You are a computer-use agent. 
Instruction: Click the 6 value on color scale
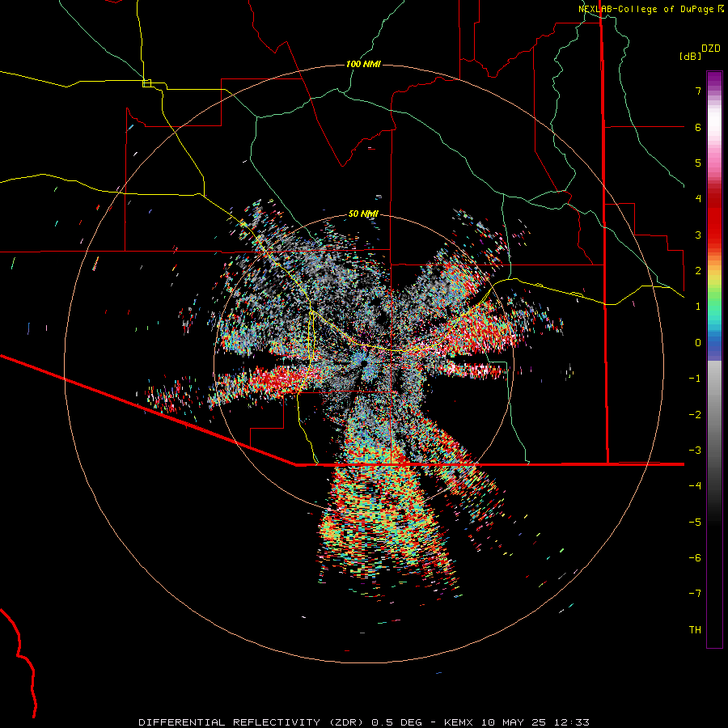click(698, 127)
